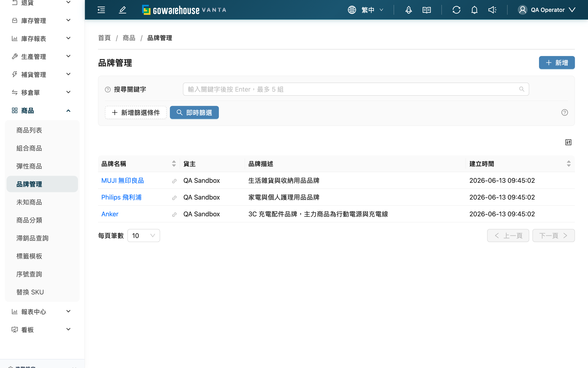Expand the 退貨 menu chevron
588x368 pixels.
pos(69,2)
